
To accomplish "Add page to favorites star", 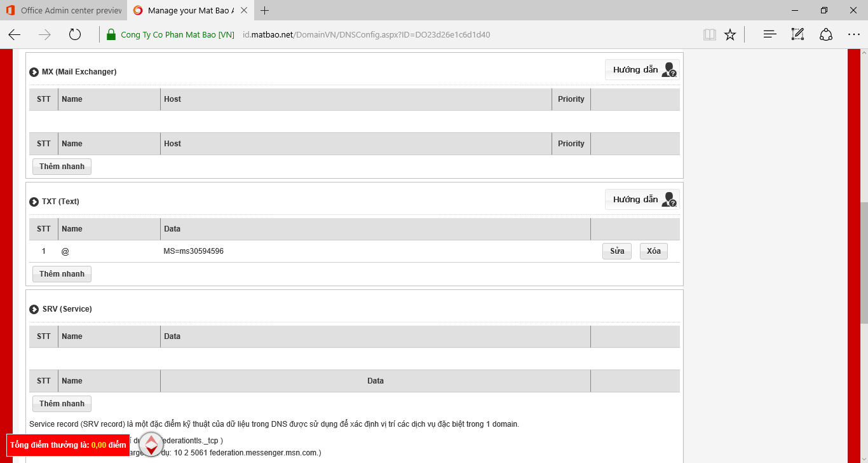I will click(x=730, y=35).
